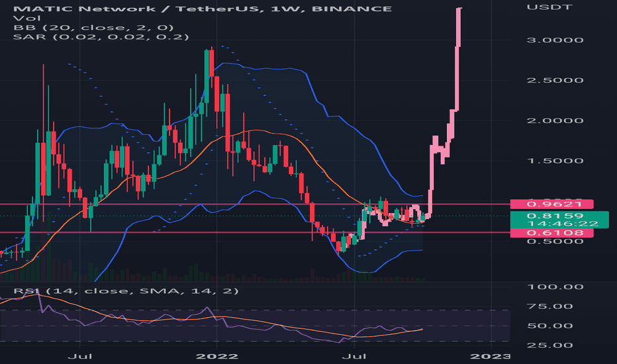Click the 75.00 RSI axis value
Screen dimensions: 617x364
(x=549, y=306)
